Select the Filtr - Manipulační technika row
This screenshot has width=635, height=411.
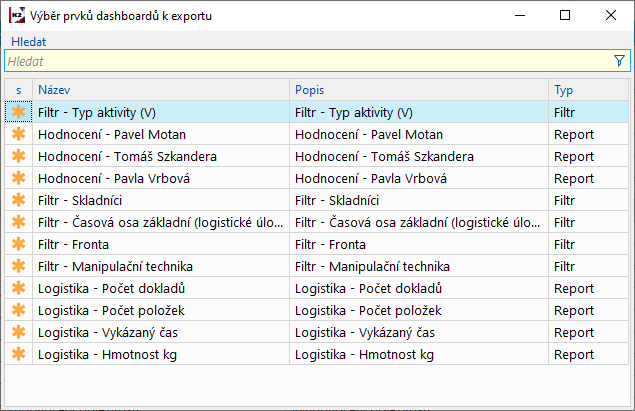coord(160,266)
